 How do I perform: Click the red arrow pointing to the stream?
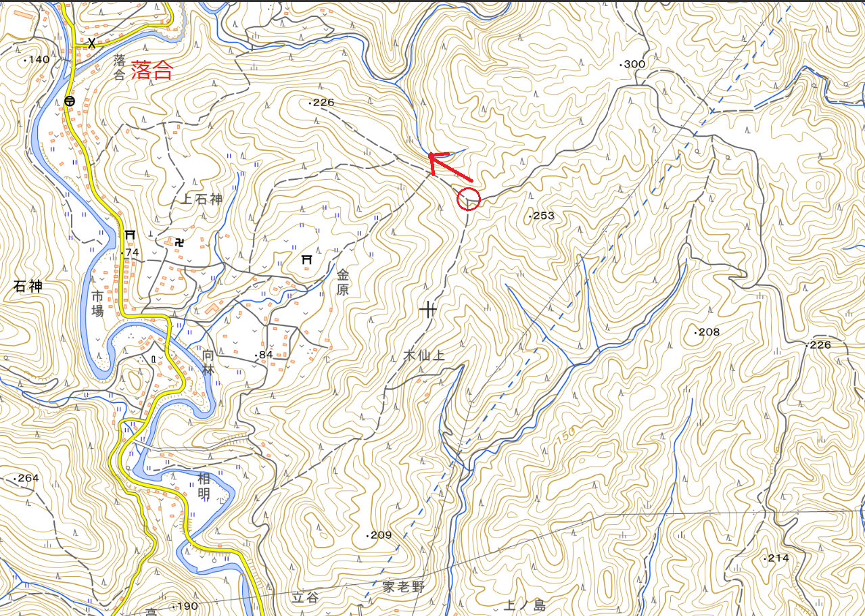[x=450, y=167]
